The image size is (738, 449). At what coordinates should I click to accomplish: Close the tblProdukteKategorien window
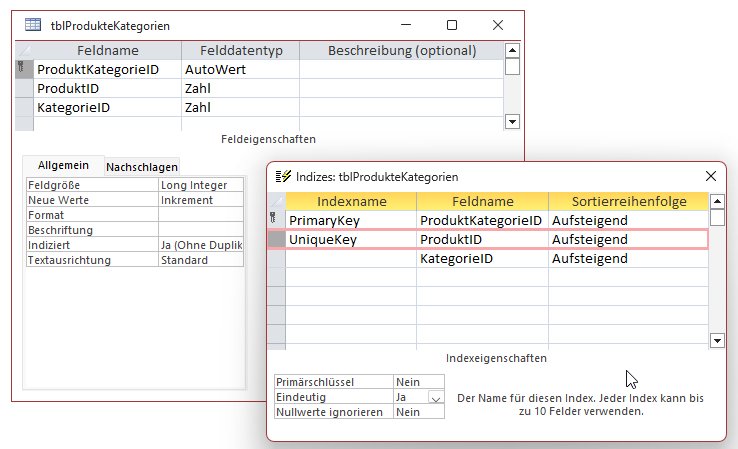[498, 25]
